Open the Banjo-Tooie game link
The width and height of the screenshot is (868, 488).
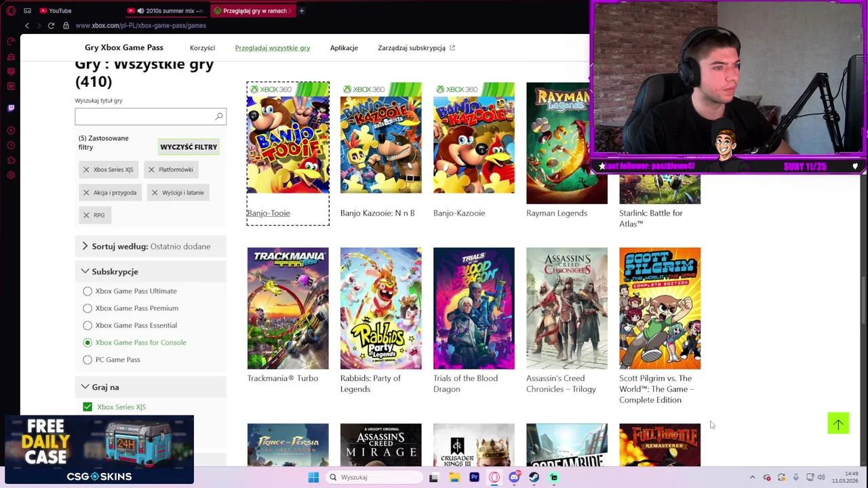point(269,213)
